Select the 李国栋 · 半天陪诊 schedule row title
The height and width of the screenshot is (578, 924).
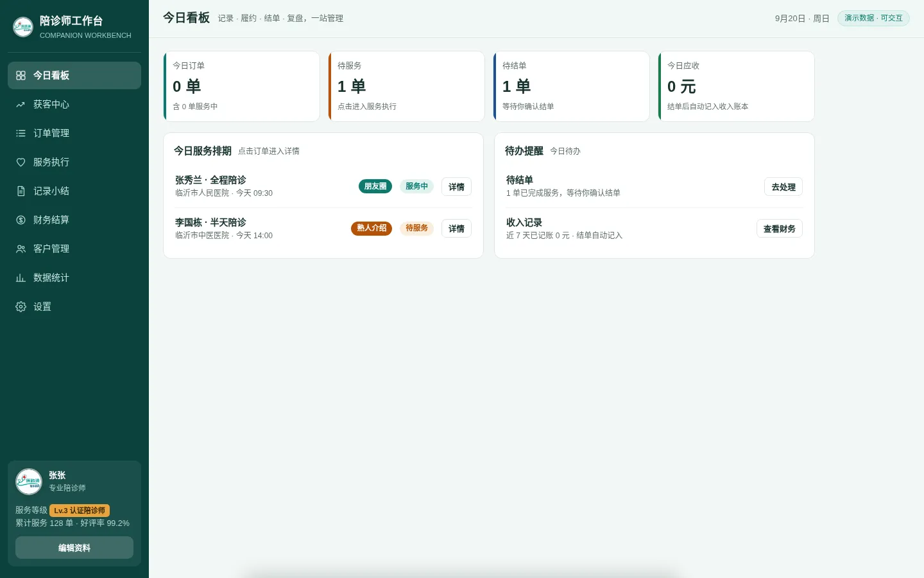210,222
